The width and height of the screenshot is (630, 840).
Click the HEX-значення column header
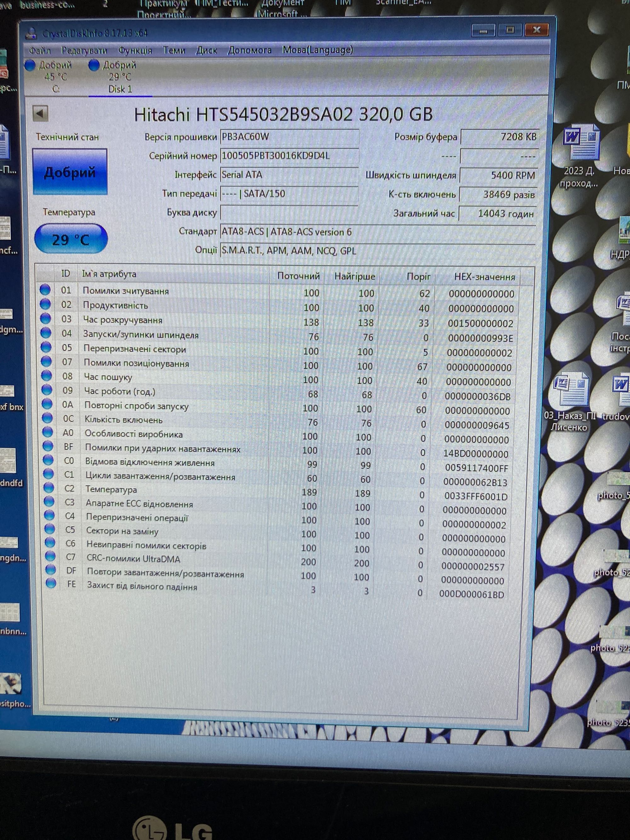click(x=484, y=277)
